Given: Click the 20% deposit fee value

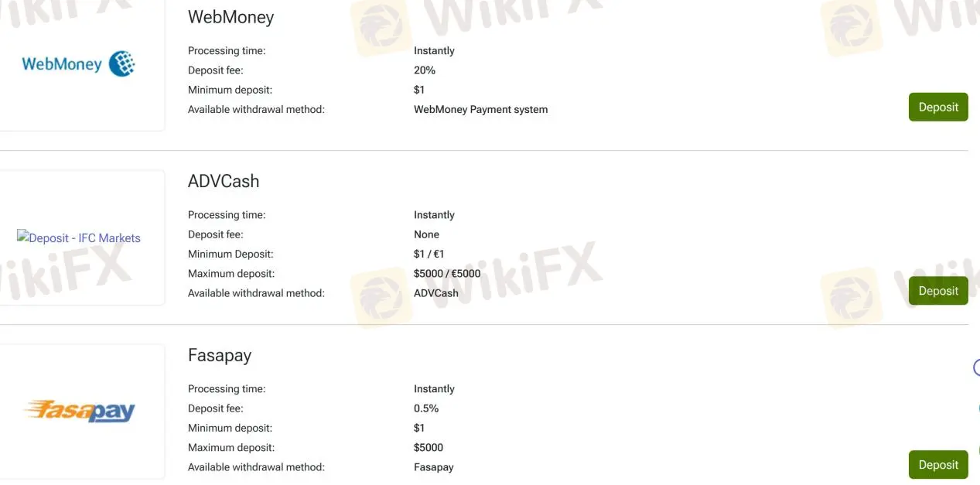Looking at the screenshot, I should pos(425,70).
